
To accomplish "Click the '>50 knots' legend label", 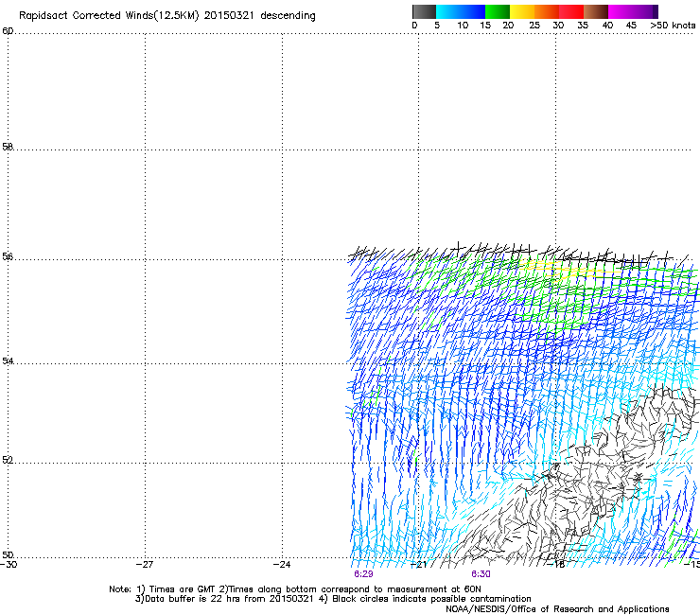I will 673,26.
